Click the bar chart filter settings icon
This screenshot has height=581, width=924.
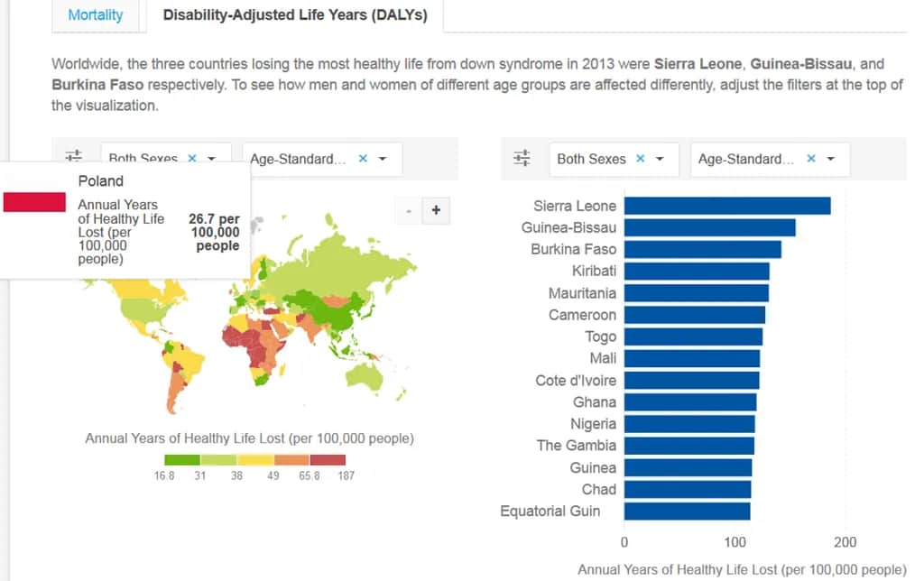click(x=522, y=159)
